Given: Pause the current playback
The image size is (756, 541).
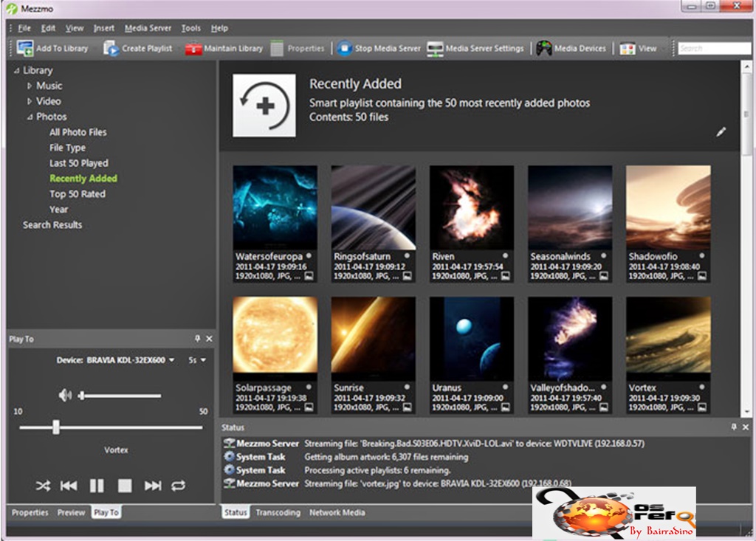Looking at the screenshot, I should (x=97, y=486).
